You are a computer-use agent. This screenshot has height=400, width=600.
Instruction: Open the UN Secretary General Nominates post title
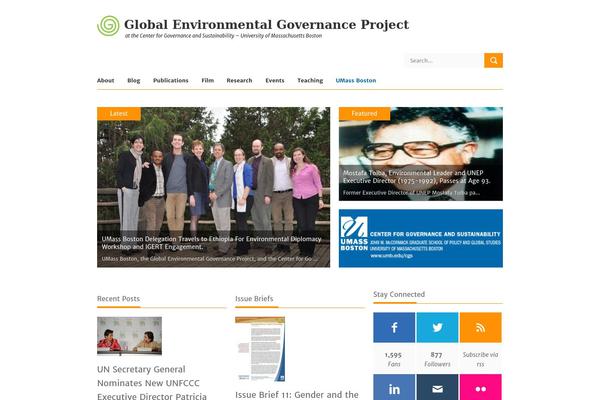152,383
